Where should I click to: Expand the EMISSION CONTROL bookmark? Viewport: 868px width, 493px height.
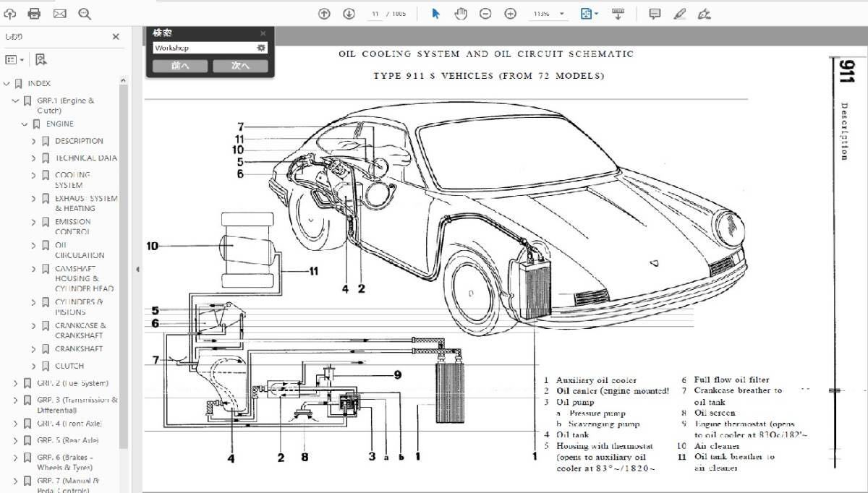click(x=33, y=222)
